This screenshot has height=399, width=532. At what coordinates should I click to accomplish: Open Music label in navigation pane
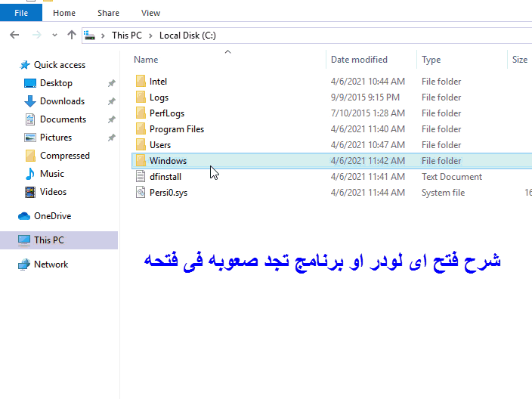[52, 174]
